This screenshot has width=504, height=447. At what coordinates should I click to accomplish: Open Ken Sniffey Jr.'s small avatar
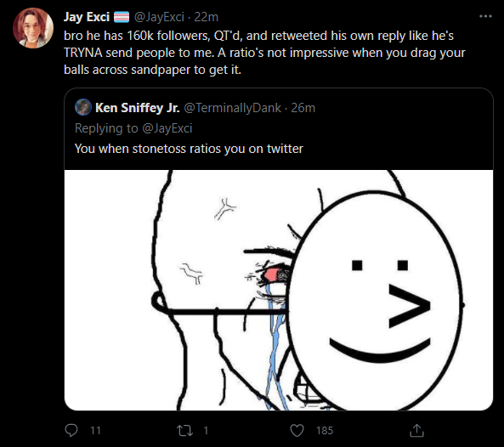point(83,107)
